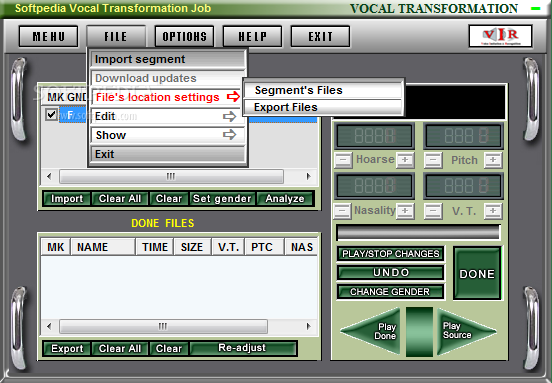Viewport: 552px width, 383px height.
Task: Decrease V. T. with the minus button
Action: pos(433,211)
